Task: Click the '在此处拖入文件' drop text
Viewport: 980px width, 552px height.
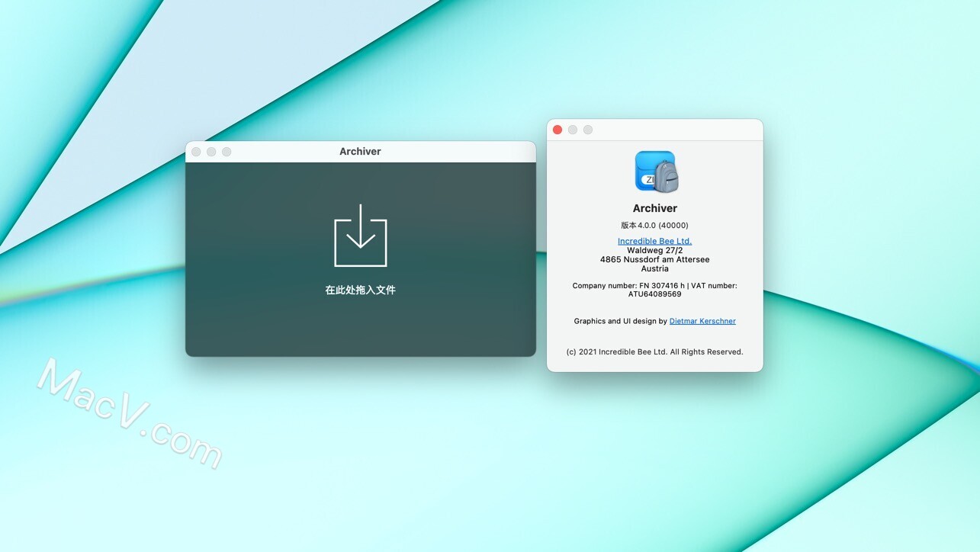Action: click(x=361, y=290)
